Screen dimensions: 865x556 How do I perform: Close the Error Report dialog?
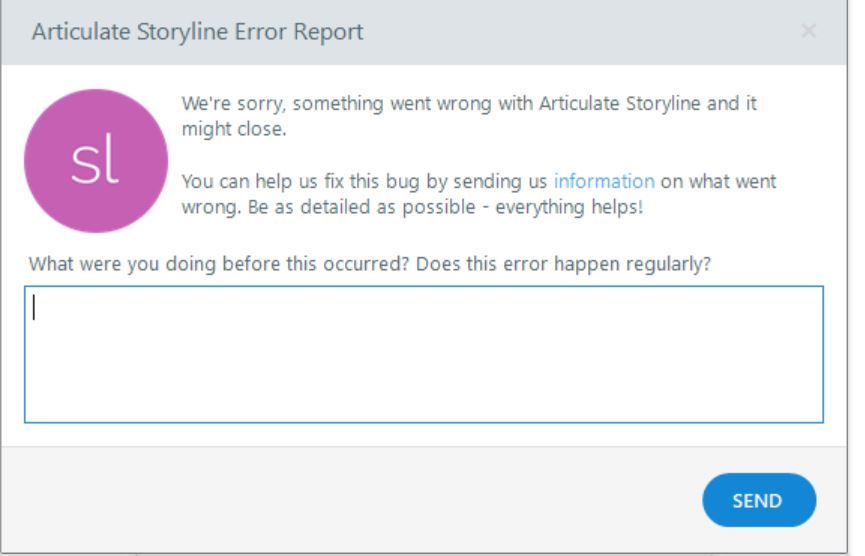pyautogui.click(x=808, y=32)
